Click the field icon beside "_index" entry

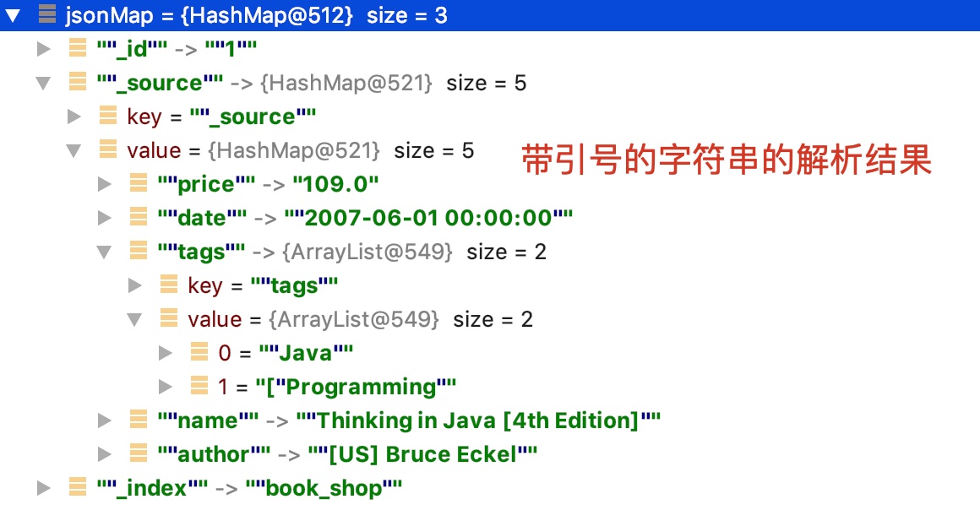[x=78, y=486]
